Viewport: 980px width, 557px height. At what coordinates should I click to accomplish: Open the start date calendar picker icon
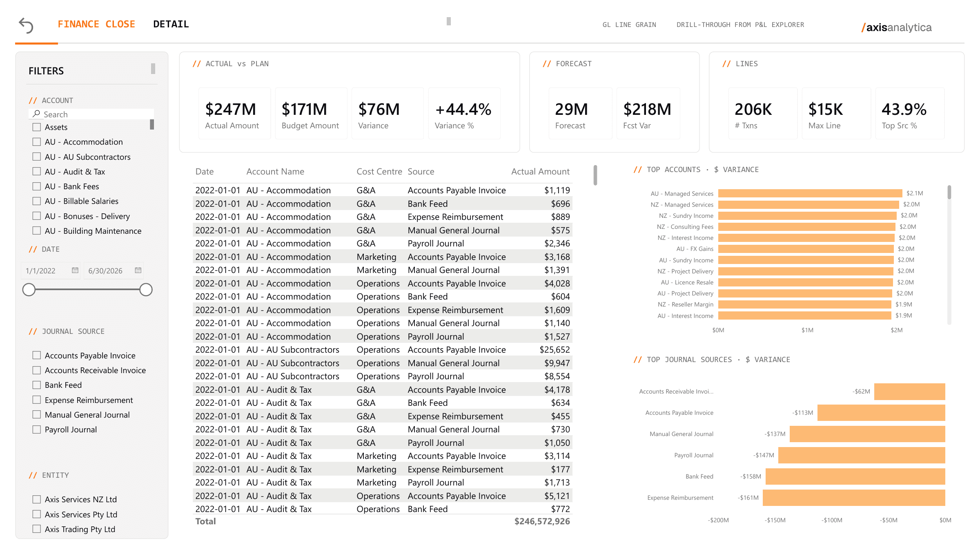pyautogui.click(x=75, y=270)
